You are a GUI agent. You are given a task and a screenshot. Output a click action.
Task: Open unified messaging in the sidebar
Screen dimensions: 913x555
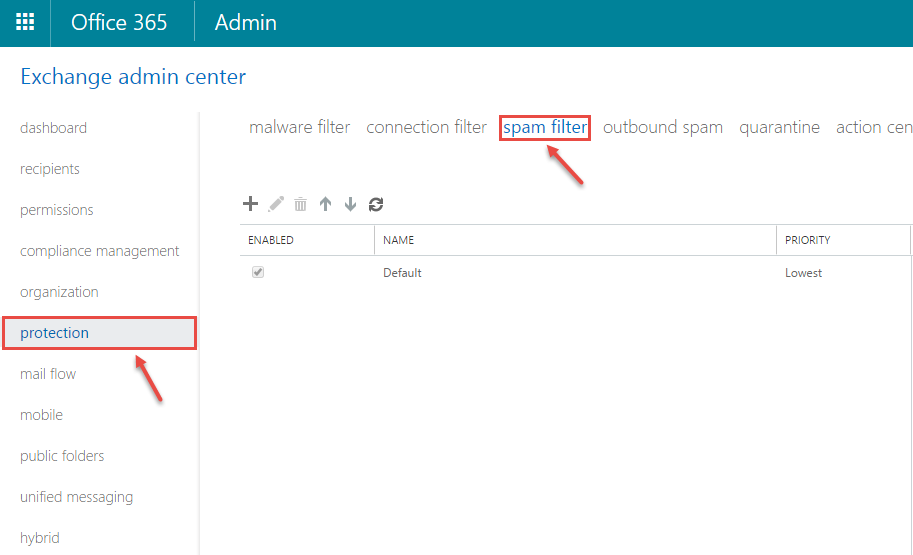click(76, 497)
